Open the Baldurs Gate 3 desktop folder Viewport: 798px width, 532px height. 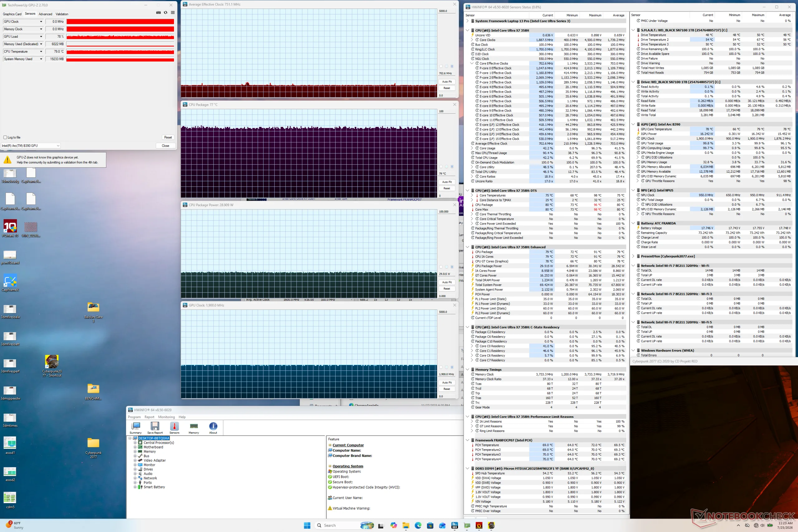pyautogui.click(x=93, y=312)
